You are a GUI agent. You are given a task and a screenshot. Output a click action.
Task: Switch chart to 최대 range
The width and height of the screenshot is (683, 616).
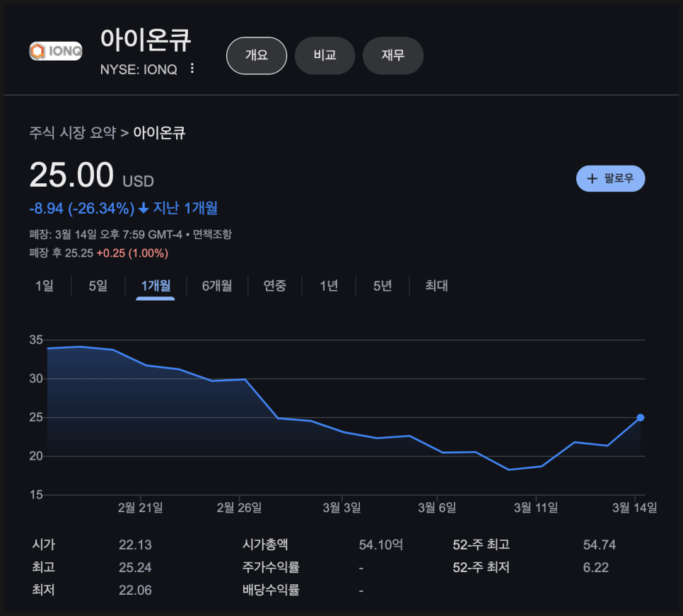(x=436, y=286)
